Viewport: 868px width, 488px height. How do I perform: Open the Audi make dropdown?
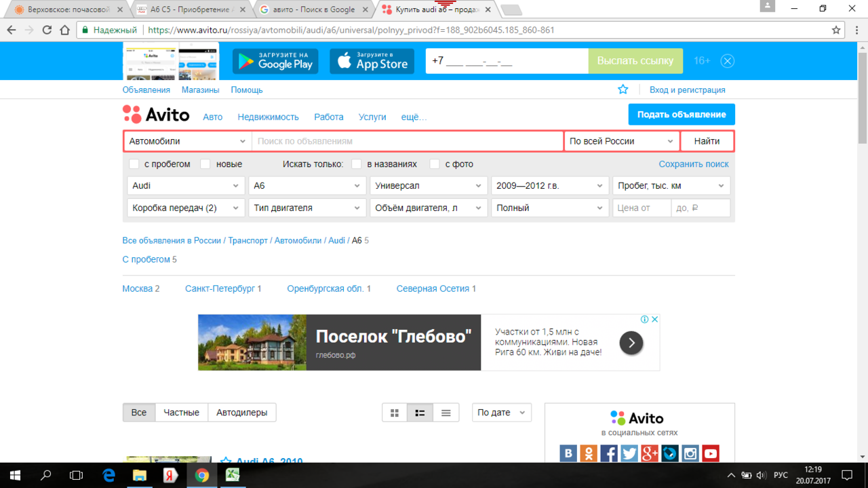(186, 185)
